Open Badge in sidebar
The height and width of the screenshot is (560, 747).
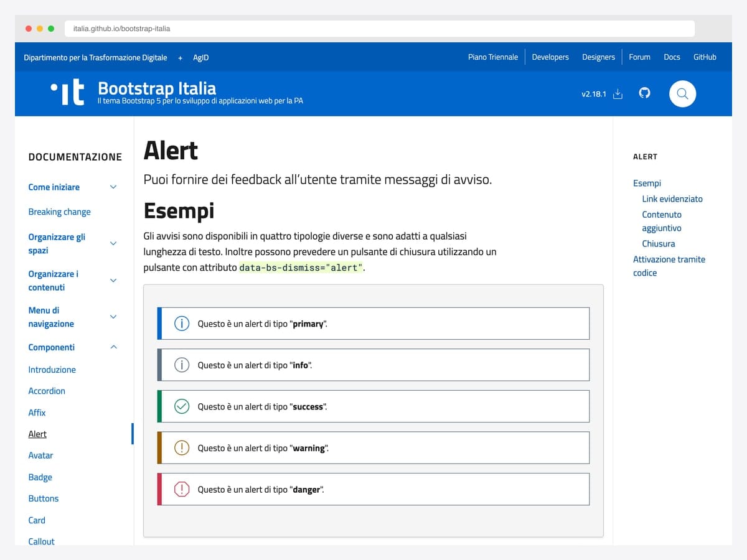(40, 477)
